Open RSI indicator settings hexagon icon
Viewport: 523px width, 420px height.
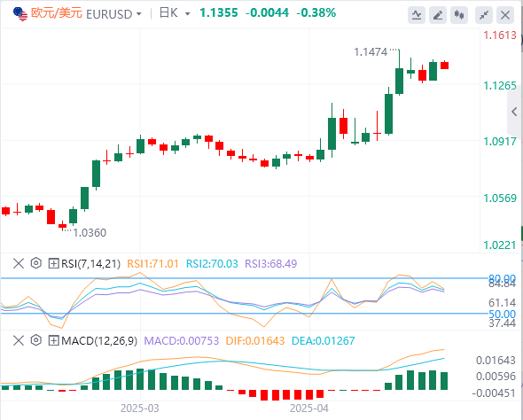pos(36,263)
